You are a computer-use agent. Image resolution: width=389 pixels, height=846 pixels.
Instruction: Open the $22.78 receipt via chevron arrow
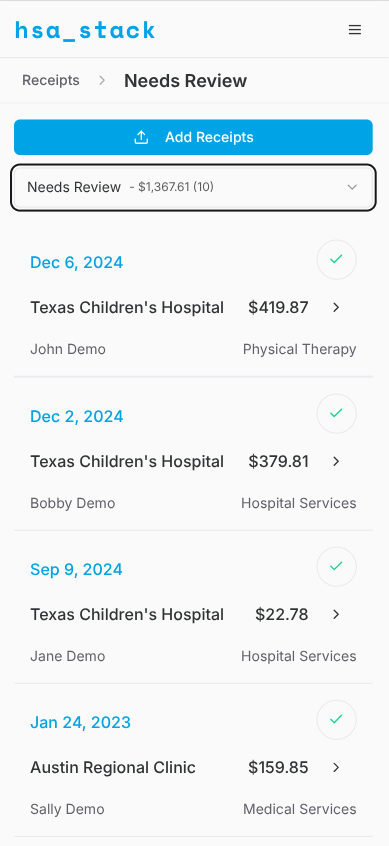click(336, 615)
